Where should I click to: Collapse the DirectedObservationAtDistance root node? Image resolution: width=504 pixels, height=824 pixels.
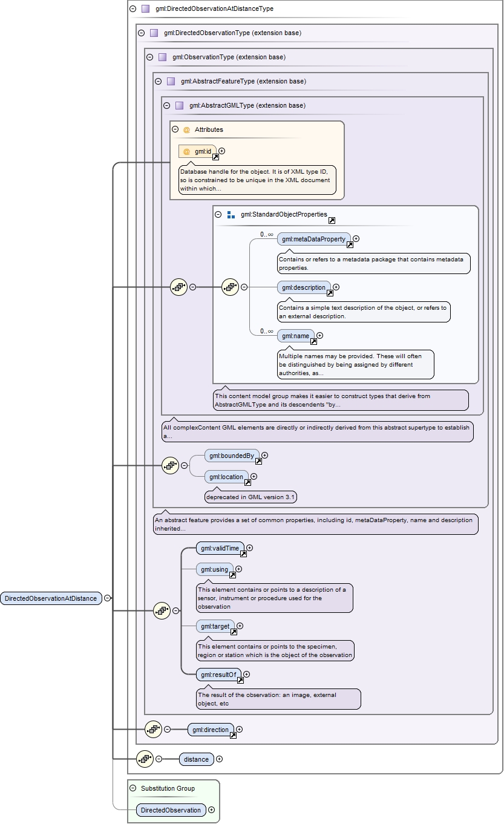pyautogui.click(x=107, y=598)
